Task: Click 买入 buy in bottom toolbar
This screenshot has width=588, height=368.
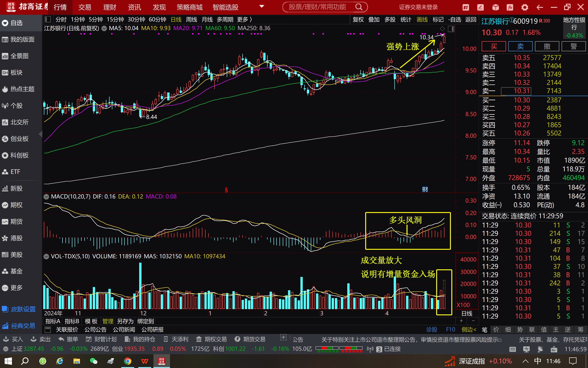Action: [13, 339]
